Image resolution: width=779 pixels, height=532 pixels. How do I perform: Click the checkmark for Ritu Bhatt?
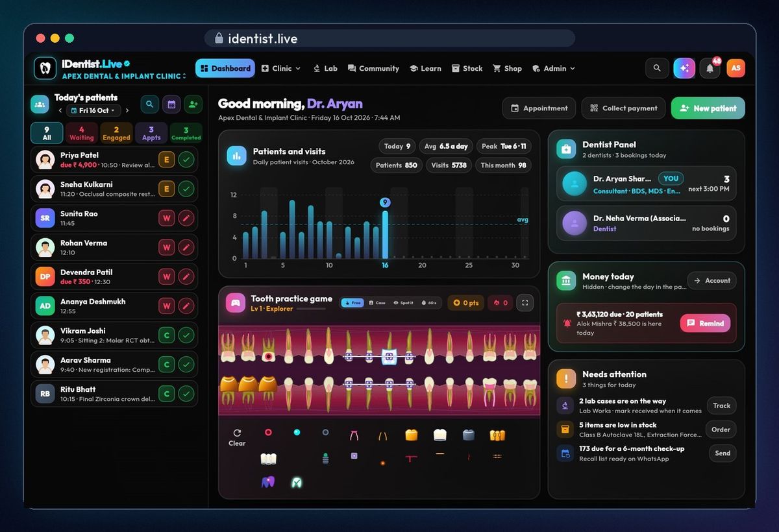pos(186,393)
